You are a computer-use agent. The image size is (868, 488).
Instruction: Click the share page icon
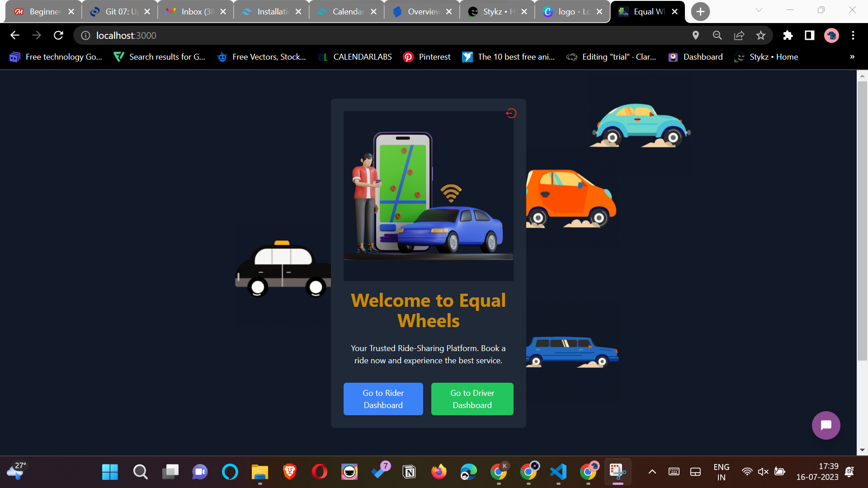(739, 35)
